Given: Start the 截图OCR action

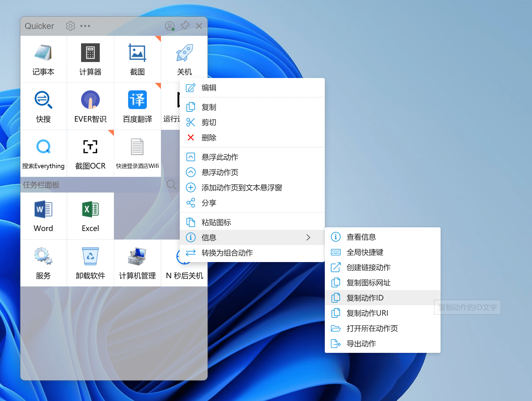Looking at the screenshot, I should click(90, 154).
